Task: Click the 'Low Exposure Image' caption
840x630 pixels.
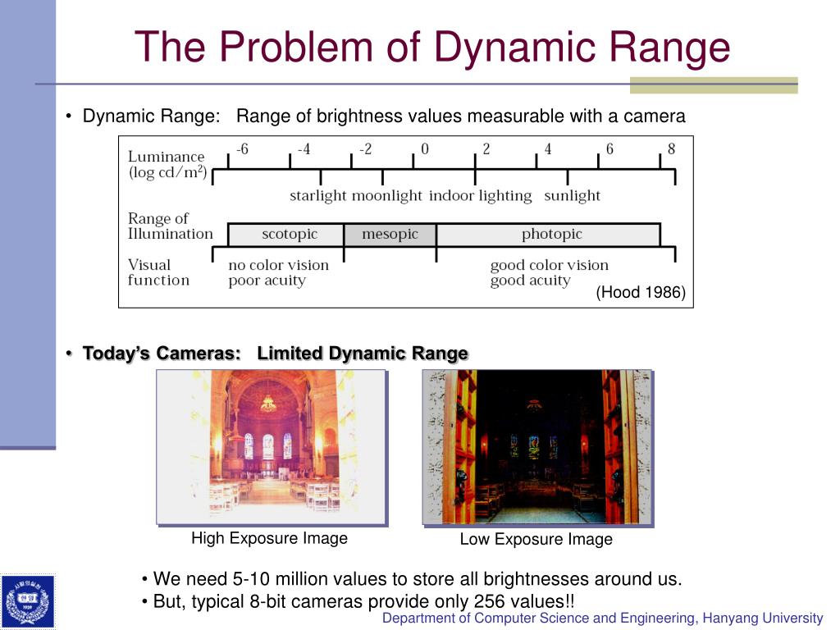Action: coord(536,539)
